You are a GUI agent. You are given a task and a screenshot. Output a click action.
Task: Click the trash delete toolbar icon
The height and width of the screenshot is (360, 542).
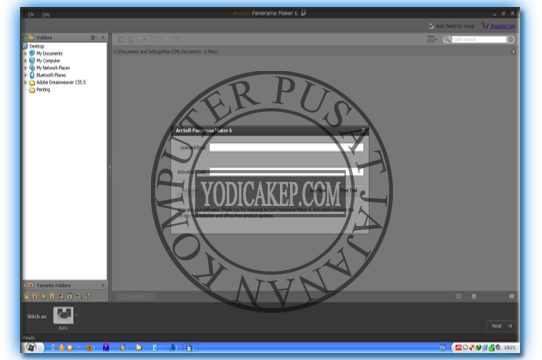[177, 39]
